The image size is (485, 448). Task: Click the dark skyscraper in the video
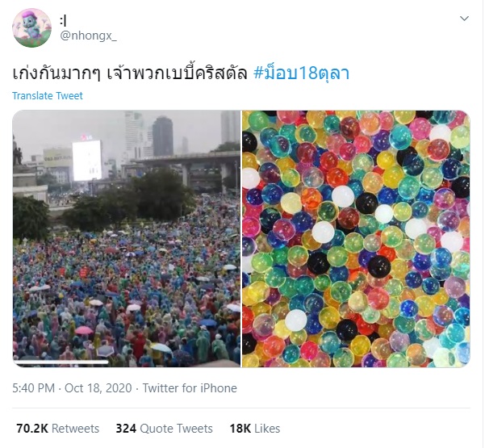click(x=162, y=136)
